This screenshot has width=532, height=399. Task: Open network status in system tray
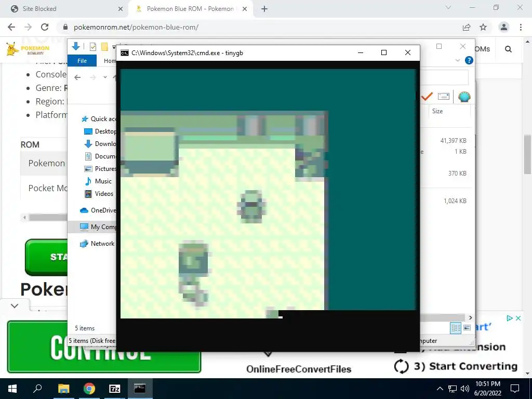tap(453, 389)
